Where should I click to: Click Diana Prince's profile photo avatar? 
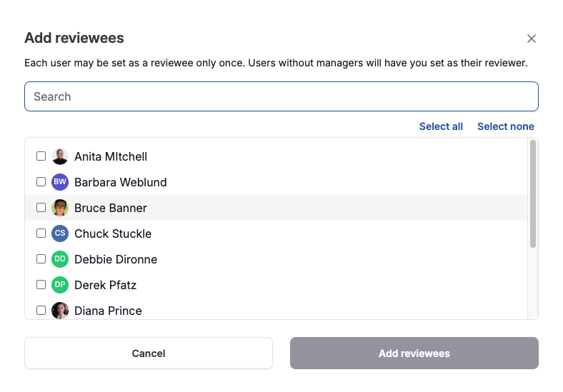pyautogui.click(x=60, y=311)
